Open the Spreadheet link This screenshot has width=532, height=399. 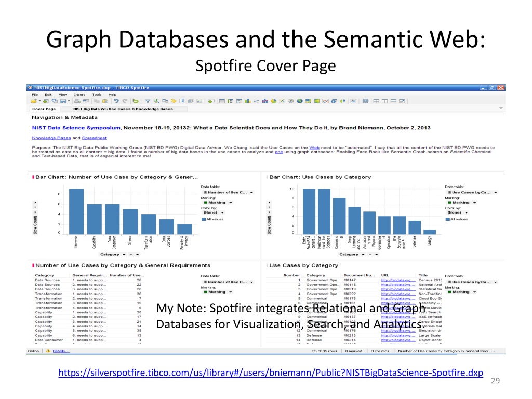pyautogui.click(x=94, y=138)
